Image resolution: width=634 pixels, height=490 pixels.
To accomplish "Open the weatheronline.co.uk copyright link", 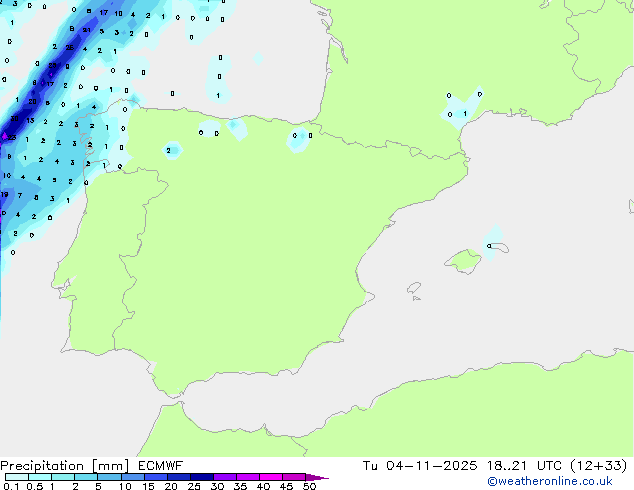I will pos(550,481).
